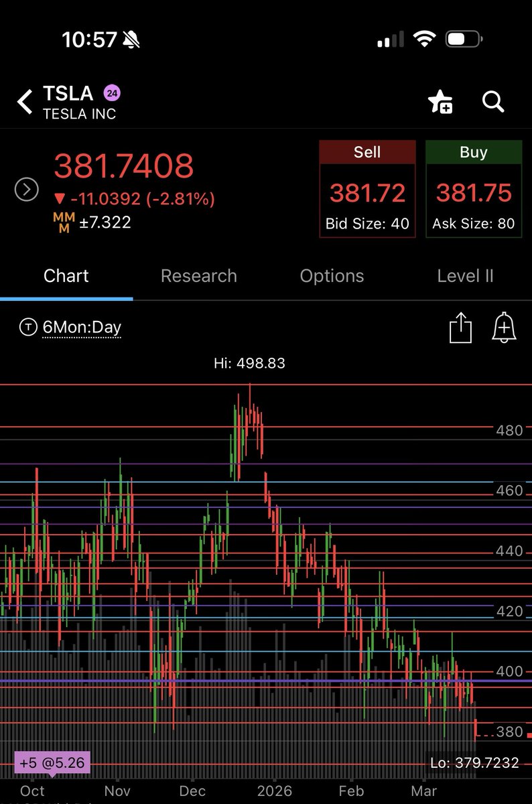Open the Buy box at 381.75
The width and height of the screenshot is (532, 804).
click(x=474, y=189)
